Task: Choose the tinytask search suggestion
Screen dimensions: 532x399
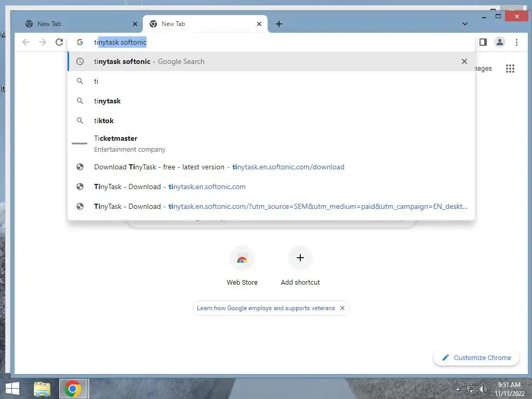Action: (271, 101)
